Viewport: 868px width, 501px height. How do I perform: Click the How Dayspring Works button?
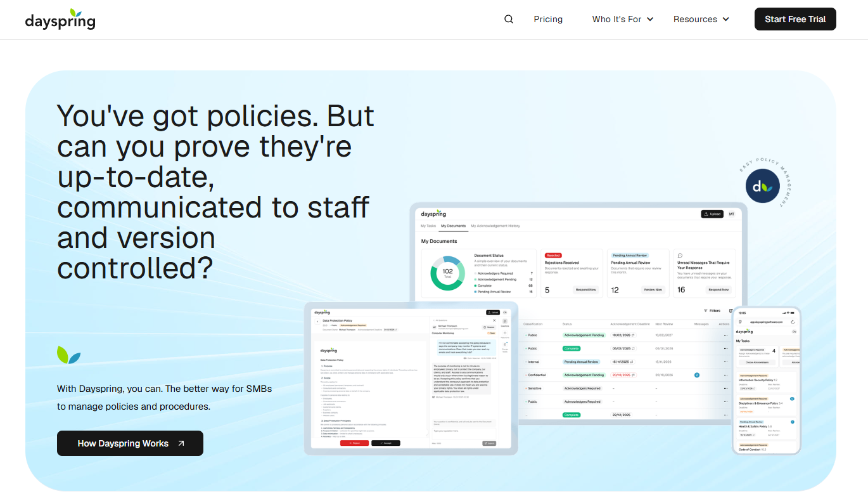coord(130,443)
